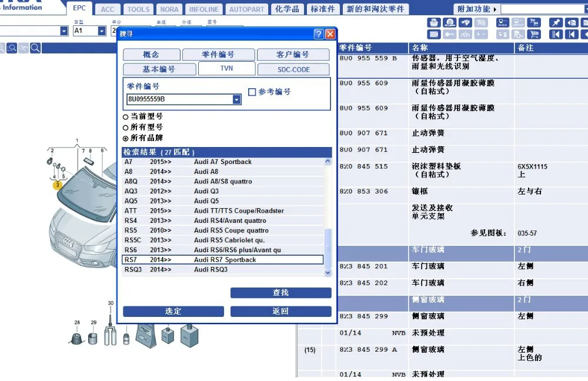Jump to first with double-bar arrow icon
Screen dimensions: 588x381
(556, 35)
